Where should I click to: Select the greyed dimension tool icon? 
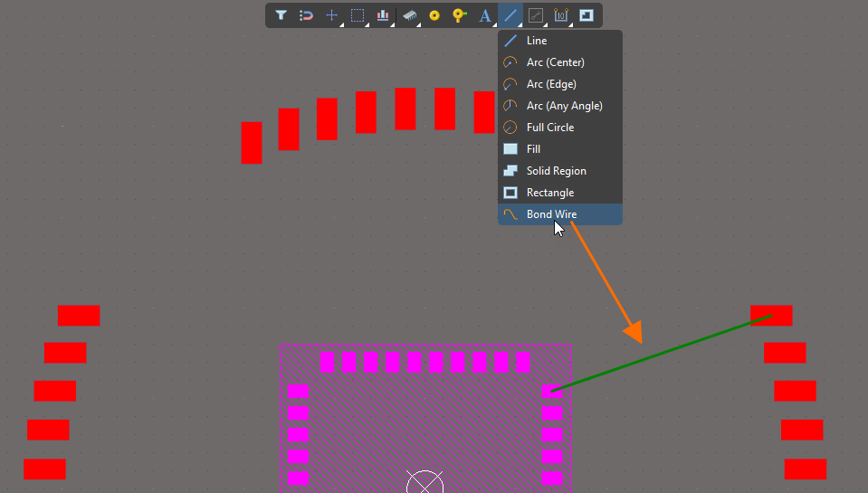[535, 15]
